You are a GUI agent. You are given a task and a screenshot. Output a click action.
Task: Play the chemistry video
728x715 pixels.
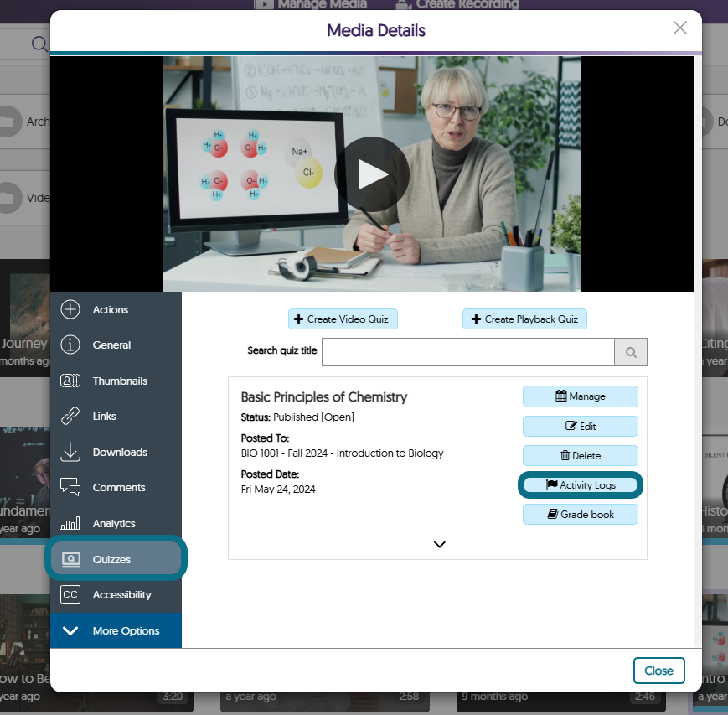372,174
